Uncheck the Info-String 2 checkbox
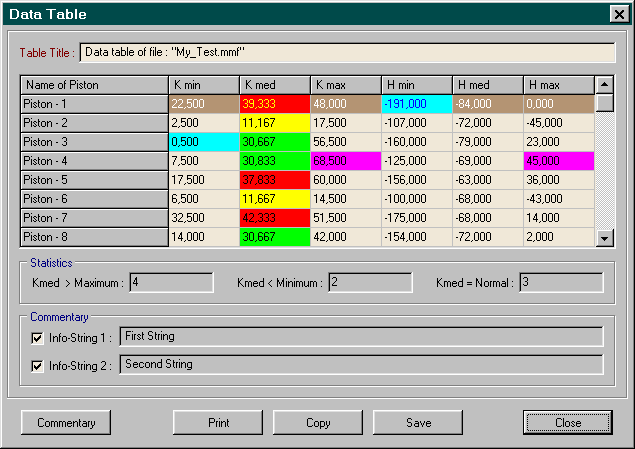The height and width of the screenshot is (449, 635). [38, 366]
